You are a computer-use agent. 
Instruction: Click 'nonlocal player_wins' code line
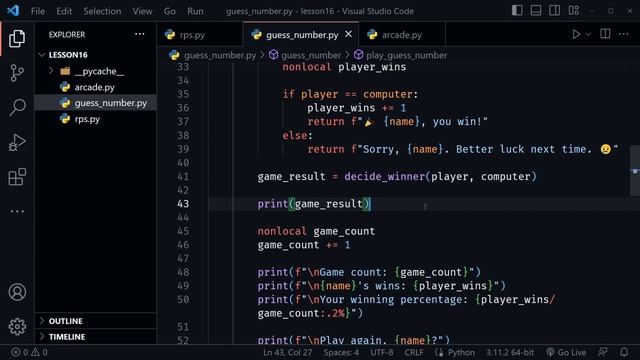pos(344,67)
